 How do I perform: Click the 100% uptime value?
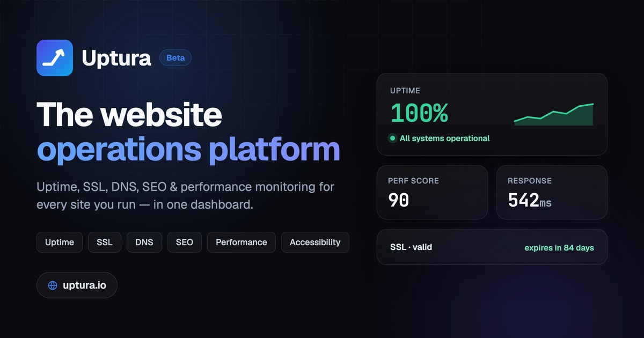pyautogui.click(x=419, y=113)
